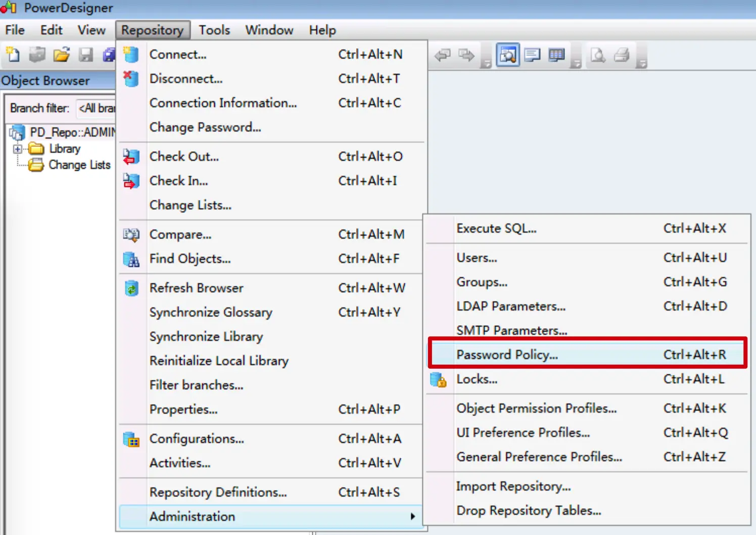Choose Drop Repository Tables... menu item
This screenshot has height=535, width=756.
pos(587,511)
